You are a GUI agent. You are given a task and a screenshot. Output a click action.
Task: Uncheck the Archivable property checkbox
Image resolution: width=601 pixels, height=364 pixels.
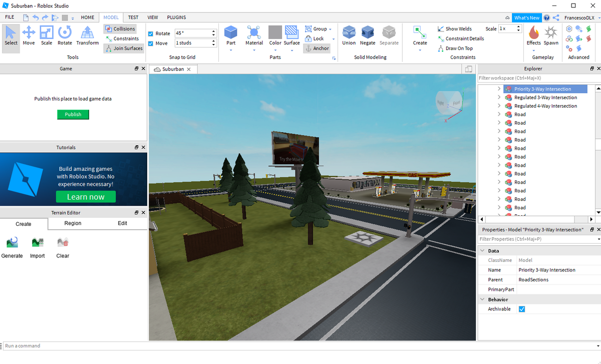coord(521,309)
